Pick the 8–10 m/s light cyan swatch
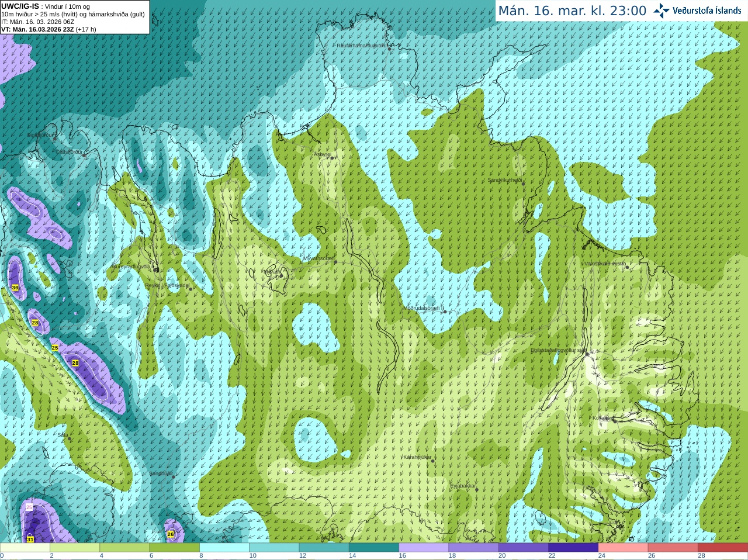This screenshot has width=748, height=560. (224, 548)
